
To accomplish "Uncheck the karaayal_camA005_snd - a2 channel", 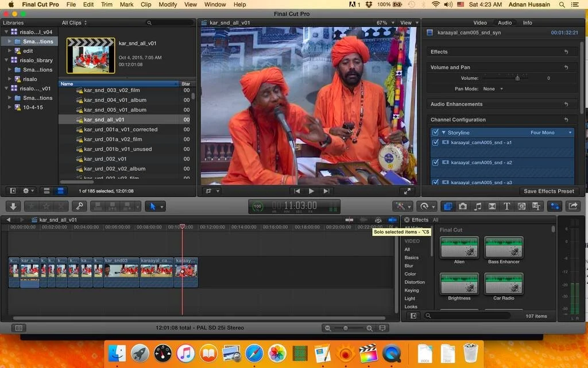I will (435, 163).
